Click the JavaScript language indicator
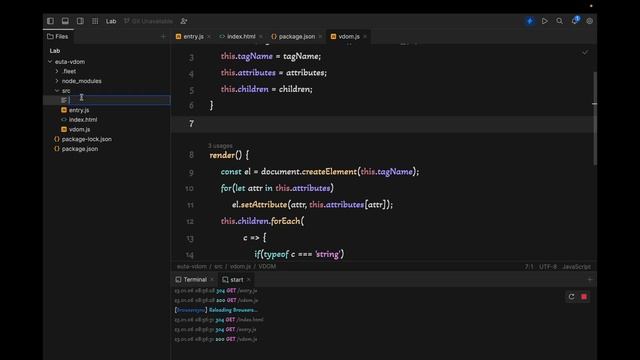Screen dimensions: 640x360 pos(576,267)
